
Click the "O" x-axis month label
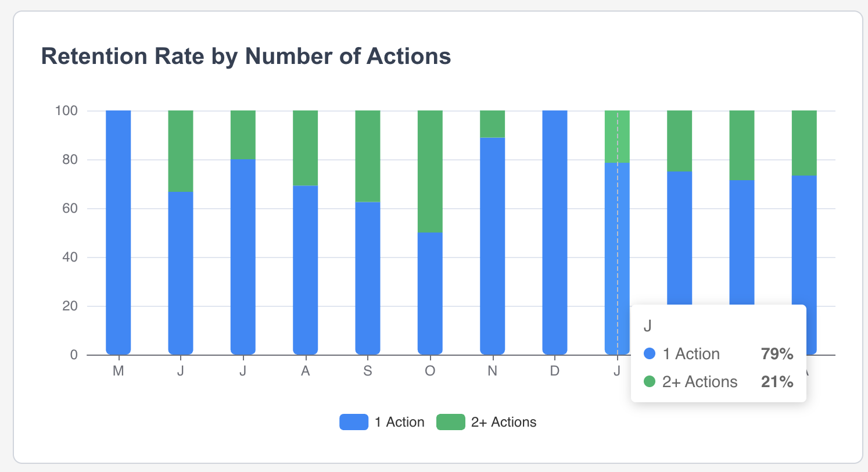[x=430, y=371]
